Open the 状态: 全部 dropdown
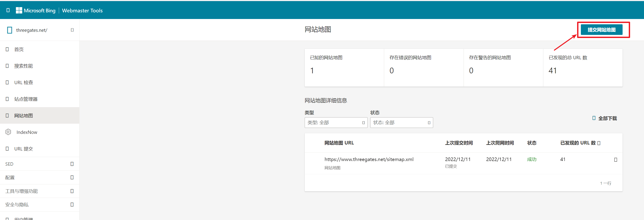This screenshot has width=644, height=220. (402, 123)
